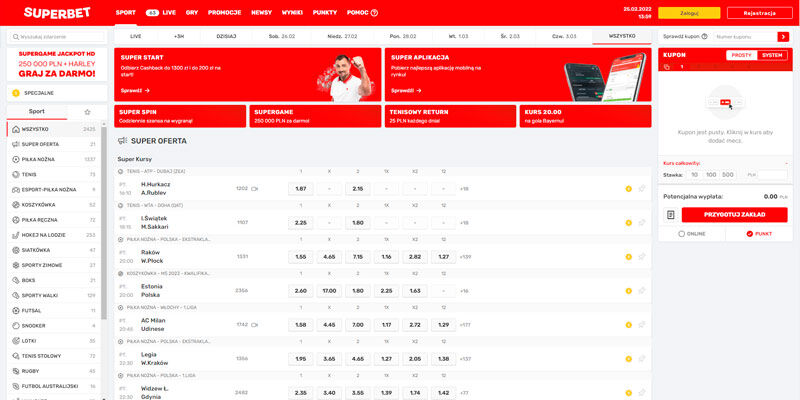Select Hokej na lodzie category
Screen dimensions: 800x400
[x=54, y=235]
